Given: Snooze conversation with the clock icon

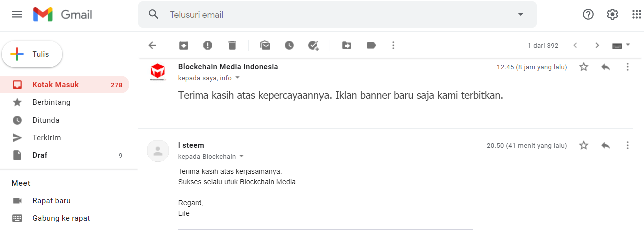Looking at the screenshot, I should 289,45.
